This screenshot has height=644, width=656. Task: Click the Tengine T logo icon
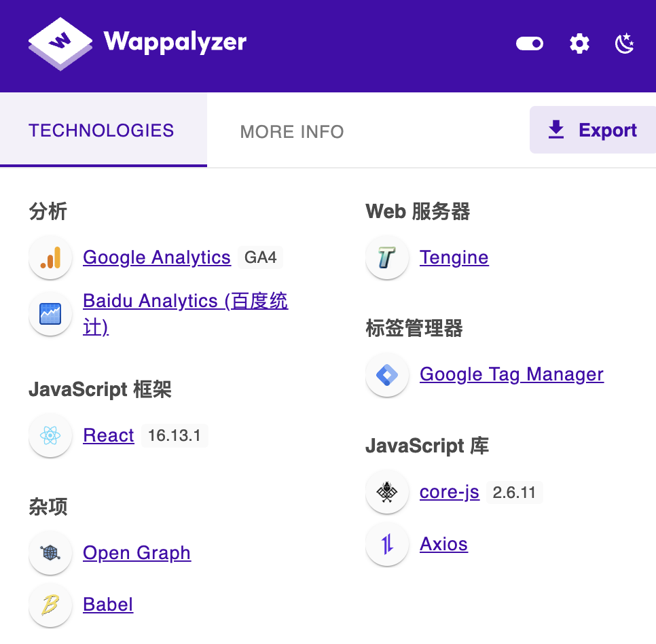tap(387, 257)
